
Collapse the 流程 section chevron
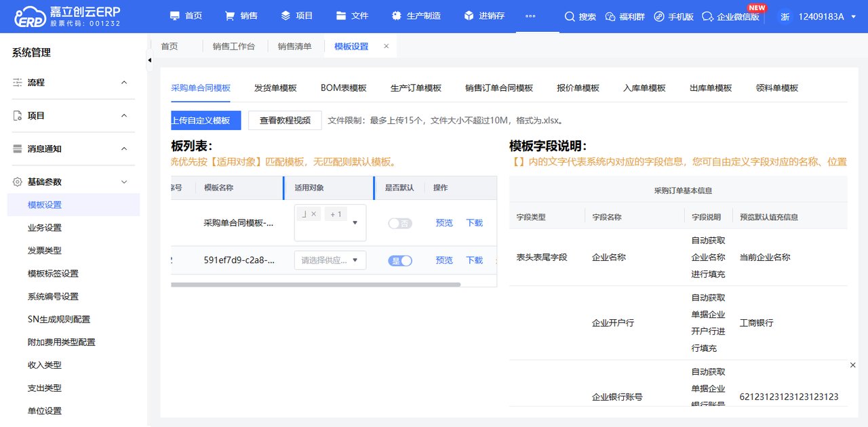[x=124, y=82]
